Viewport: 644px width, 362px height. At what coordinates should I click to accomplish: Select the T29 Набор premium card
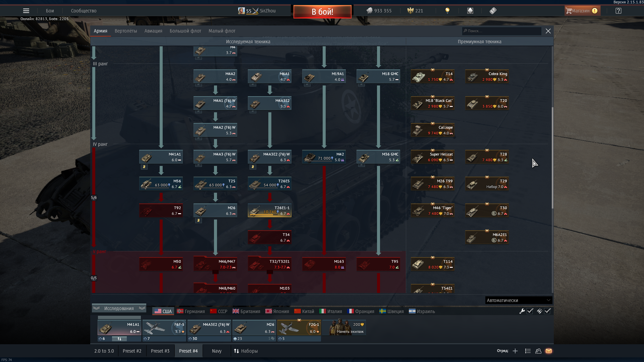[x=487, y=184]
